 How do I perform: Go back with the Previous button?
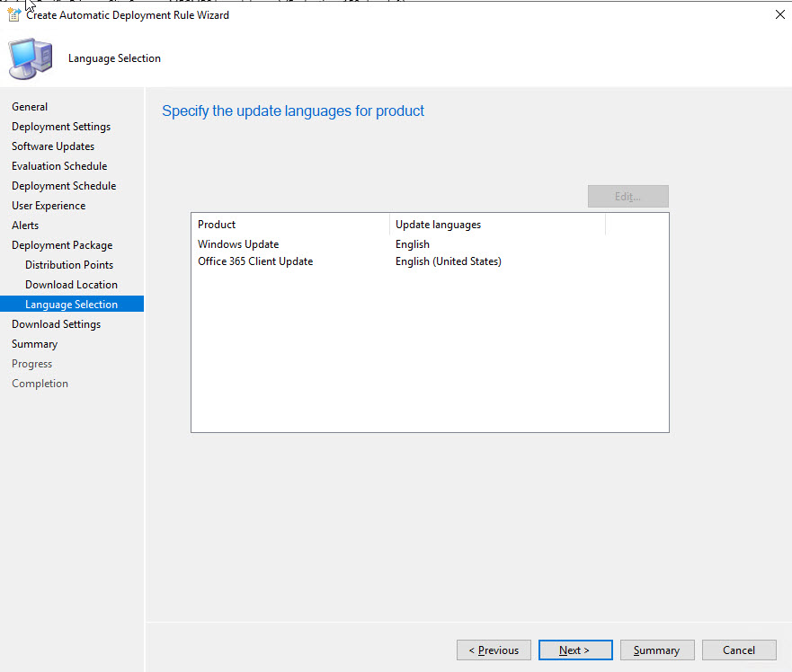[494, 650]
